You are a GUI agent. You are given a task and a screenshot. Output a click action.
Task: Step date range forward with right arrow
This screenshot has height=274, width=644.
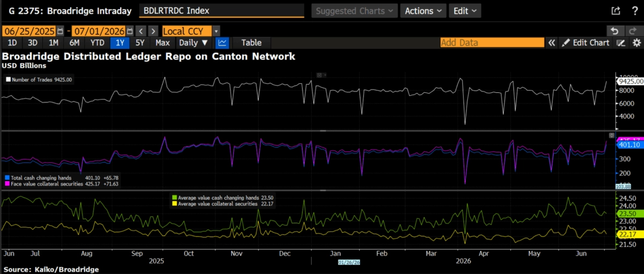click(x=153, y=31)
